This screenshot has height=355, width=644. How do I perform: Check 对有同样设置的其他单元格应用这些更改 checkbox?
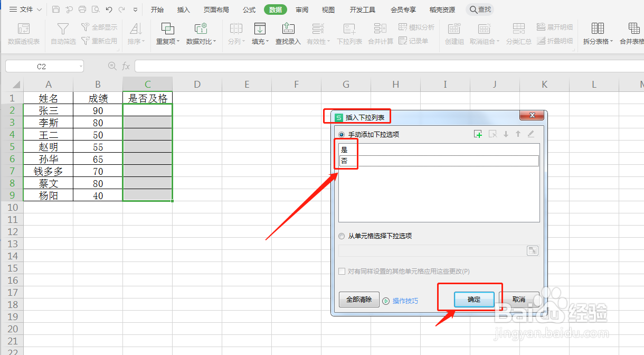[x=342, y=272]
